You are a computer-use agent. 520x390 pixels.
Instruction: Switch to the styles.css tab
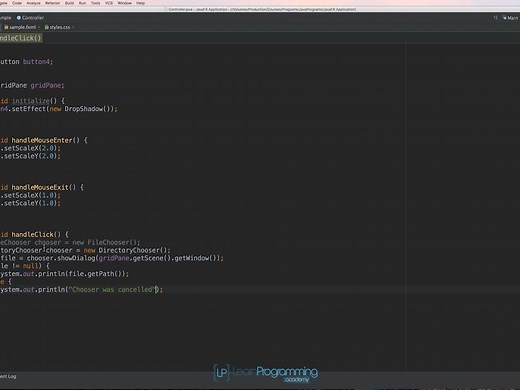pyautogui.click(x=60, y=27)
